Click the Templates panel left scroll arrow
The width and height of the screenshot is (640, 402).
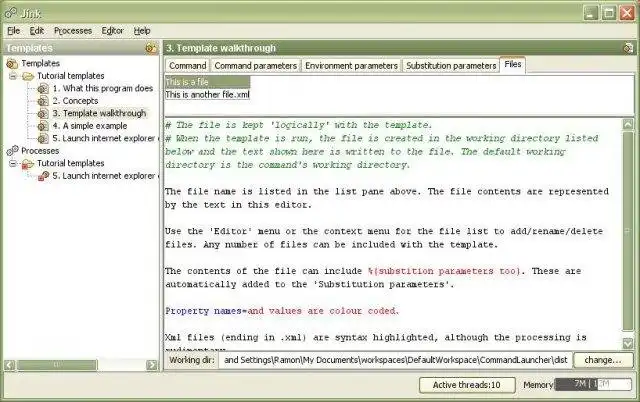click(10, 365)
